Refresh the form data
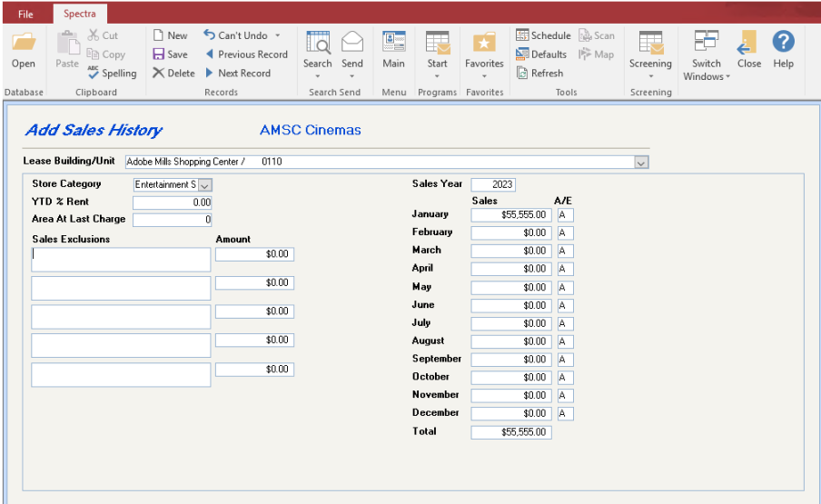 (539, 74)
